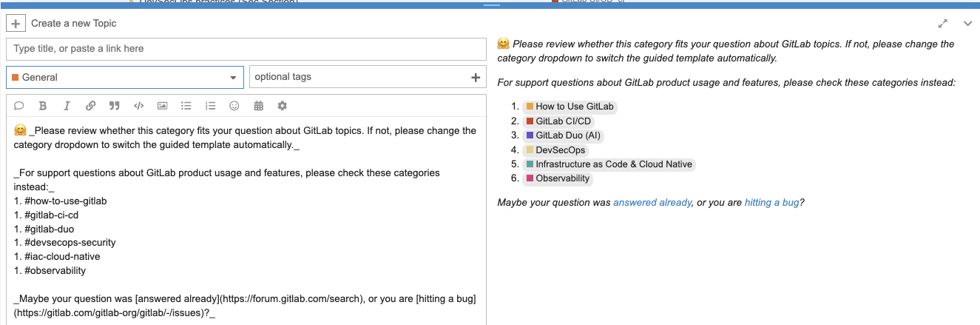Upload an image using the picture icon

tap(163, 106)
